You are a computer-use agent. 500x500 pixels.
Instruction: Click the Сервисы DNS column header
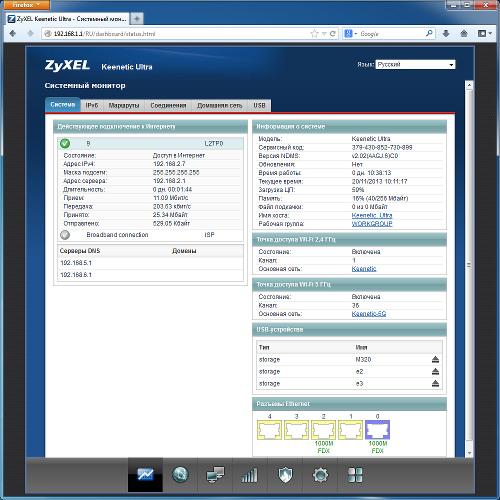pos(80,251)
